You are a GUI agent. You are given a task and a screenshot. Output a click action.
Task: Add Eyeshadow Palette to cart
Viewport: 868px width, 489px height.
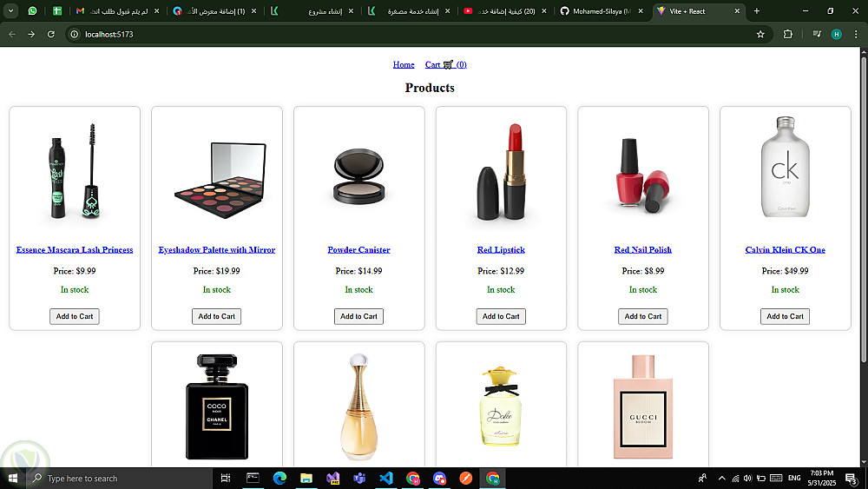pos(216,316)
